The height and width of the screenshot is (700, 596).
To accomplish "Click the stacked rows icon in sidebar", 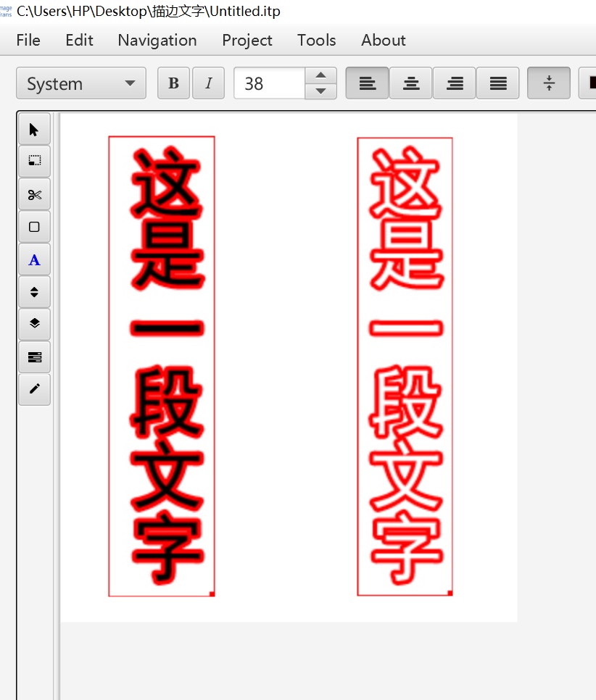I will [x=34, y=357].
